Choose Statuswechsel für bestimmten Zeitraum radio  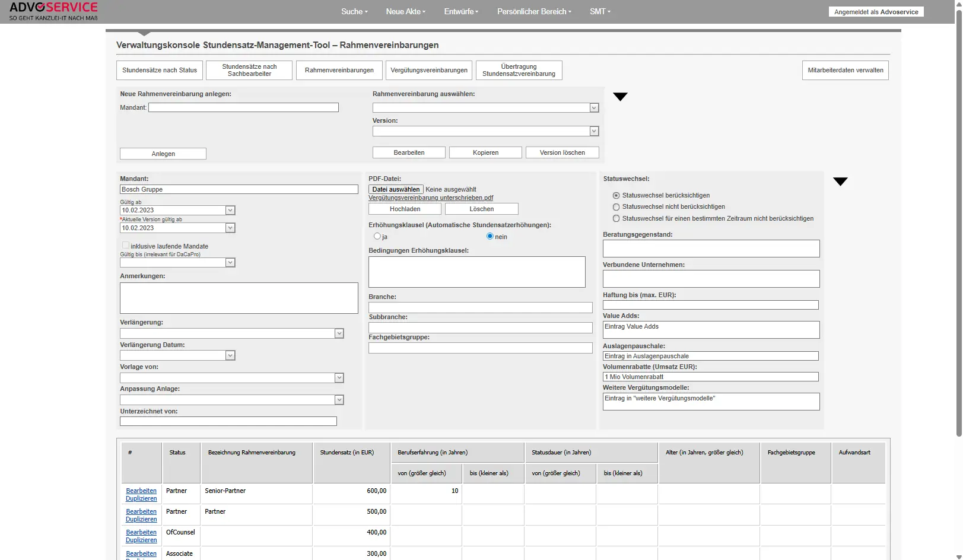pyautogui.click(x=616, y=219)
